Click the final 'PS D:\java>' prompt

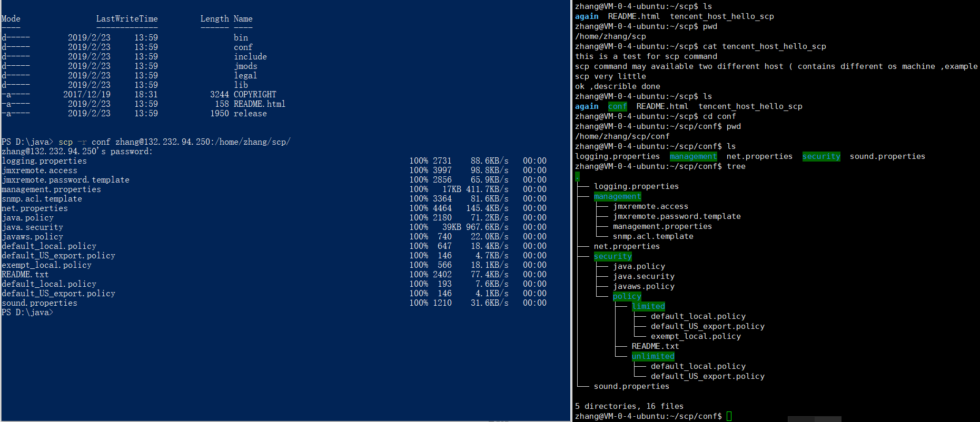point(27,313)
